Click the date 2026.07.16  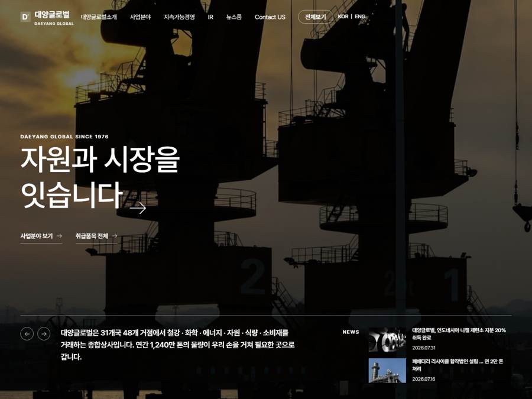(424, 379)
